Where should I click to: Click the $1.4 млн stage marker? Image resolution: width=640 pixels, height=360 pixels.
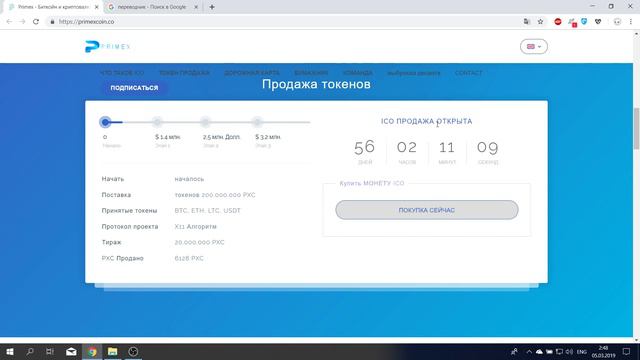tap(157, 122)
